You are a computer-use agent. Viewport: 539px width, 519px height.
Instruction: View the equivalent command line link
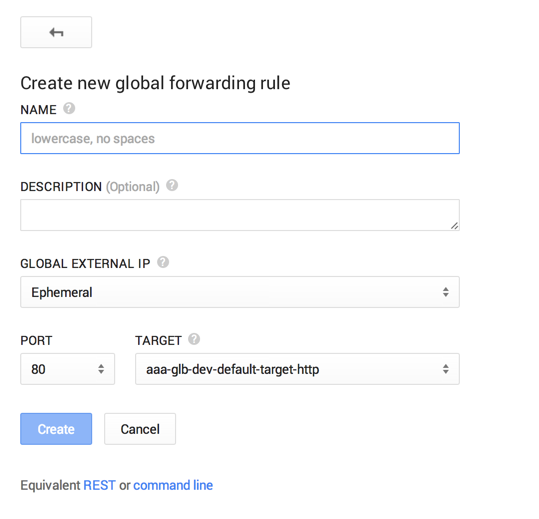(x=173, y=485)
